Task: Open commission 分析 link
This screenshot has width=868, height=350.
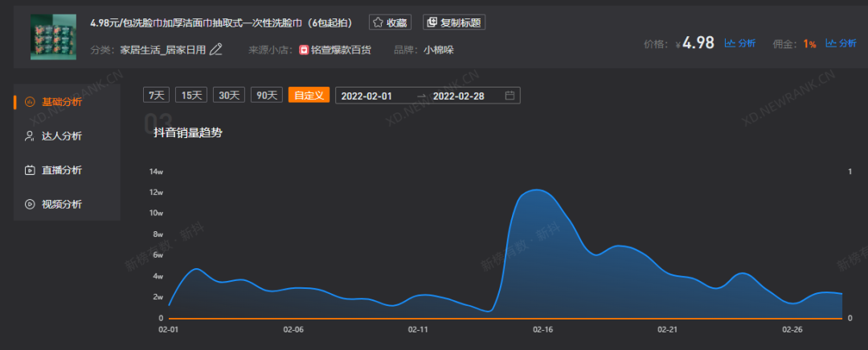Action: click(848, 43)
